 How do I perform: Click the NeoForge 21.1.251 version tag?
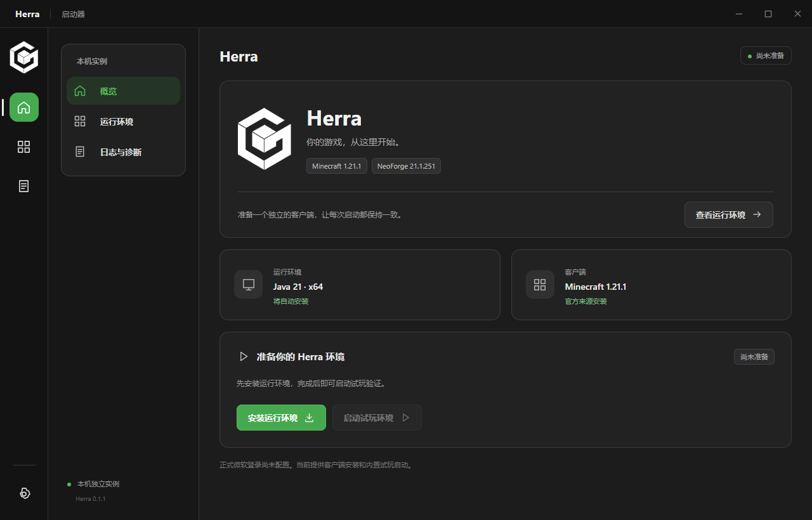(406, 166)
